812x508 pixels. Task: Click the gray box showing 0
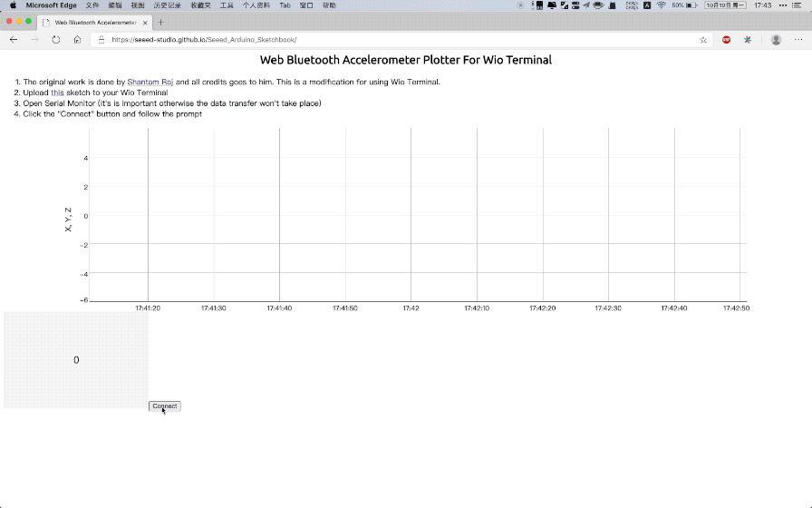coord(76,360)
